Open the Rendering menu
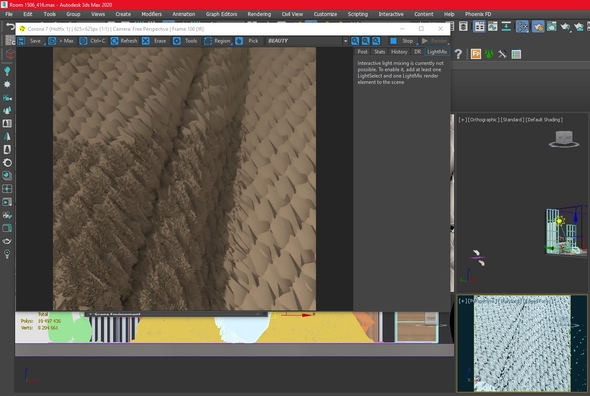The height and width of the screenshot is (396, 590). point(259,14)
